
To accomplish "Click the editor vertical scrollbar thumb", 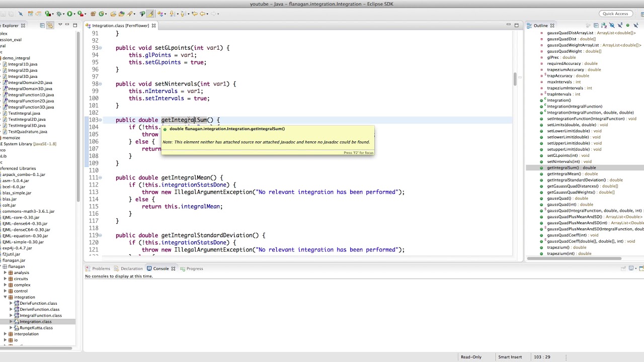I will (x=515, y=79).
